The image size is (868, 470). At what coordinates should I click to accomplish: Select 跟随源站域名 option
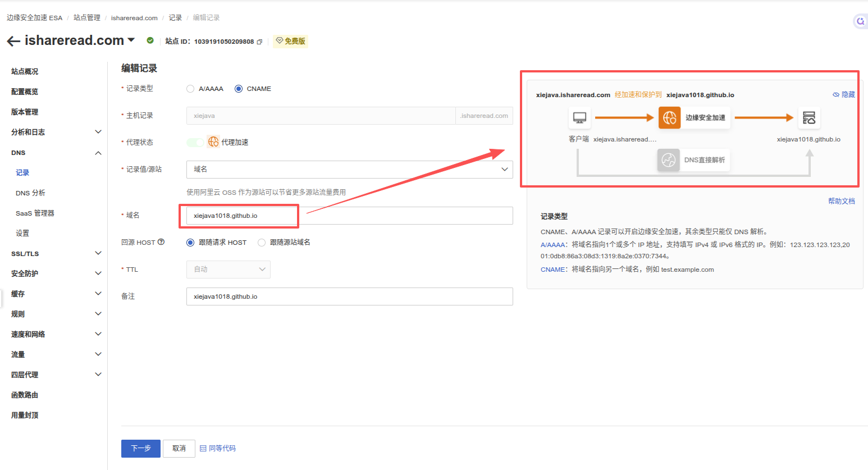click(x=262, y=243)
